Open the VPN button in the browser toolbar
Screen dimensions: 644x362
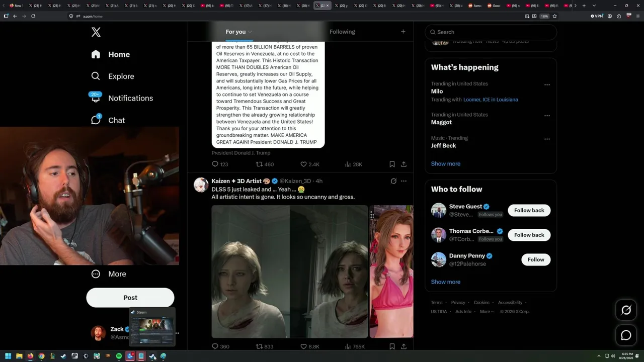(x=597, y=16)
